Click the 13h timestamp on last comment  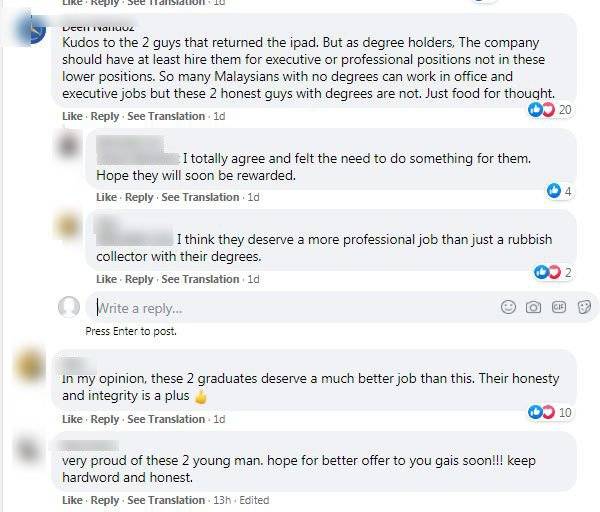point(222,500)
